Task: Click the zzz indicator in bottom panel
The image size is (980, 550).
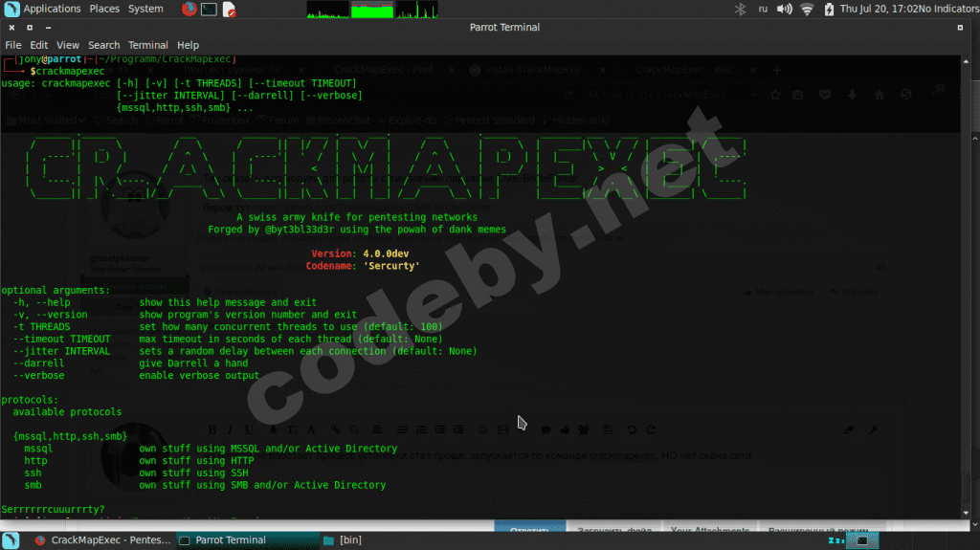Action: (835, 540)
